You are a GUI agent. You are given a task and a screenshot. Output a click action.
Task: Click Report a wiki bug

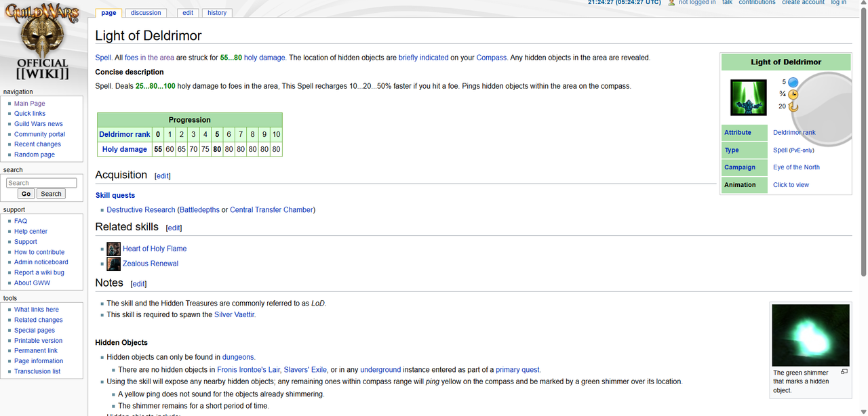click(39, 272)
